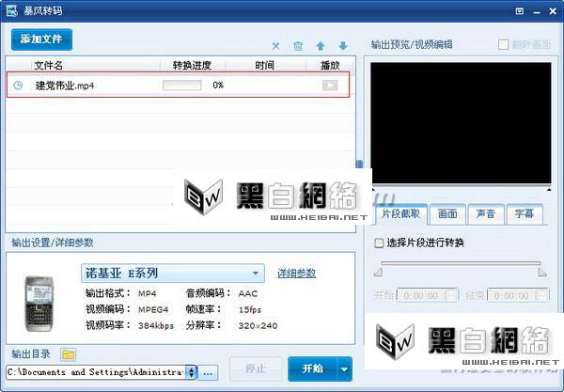Viewport: 564px width, 392px height.
Task: Minimize the 暴风转码 window
Action: [x=537, y=11]
